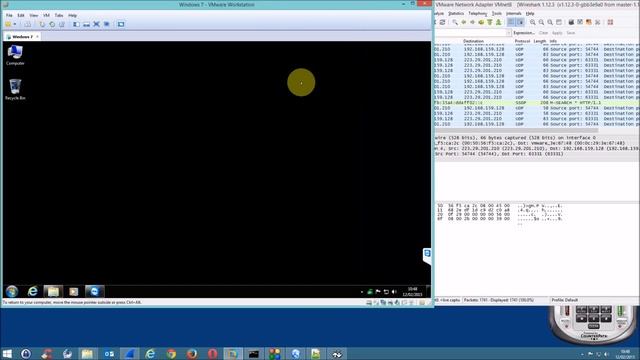This screenshot has width=640, height=360.
Task: Go forward in Wireshark packet history
Action: (472, 22)
